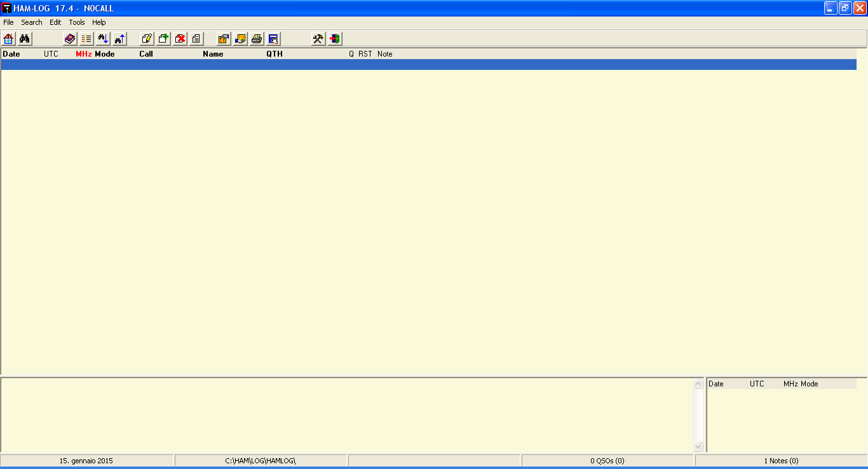868x469 pixels.
Task: Select the highlighted blue row in log list
Action: pyautogui.click(x=428, y=65)
